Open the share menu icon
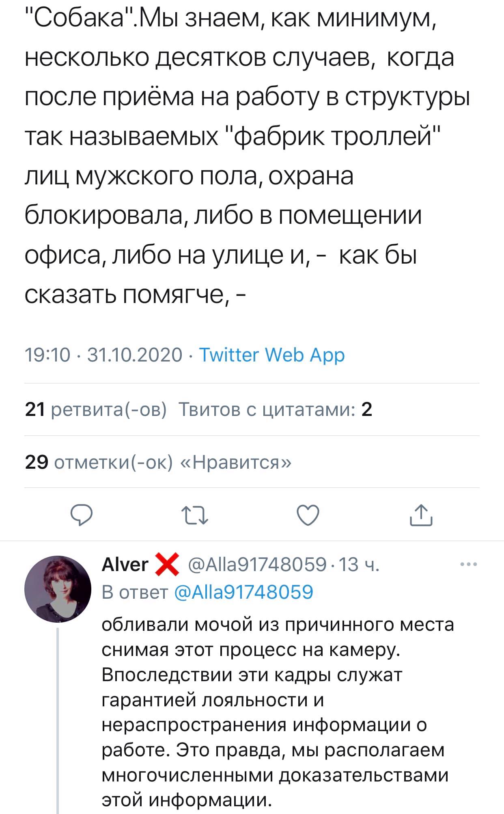Viewport: 504px width, 814px height. point(421,515)
